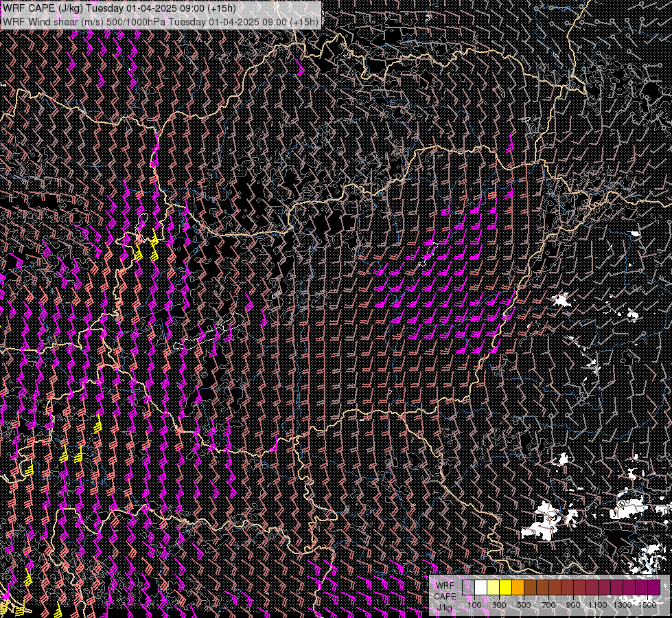Viewport: 672px width, 618px height.
Task: Click the legend value 700
Action: (548, 605)
